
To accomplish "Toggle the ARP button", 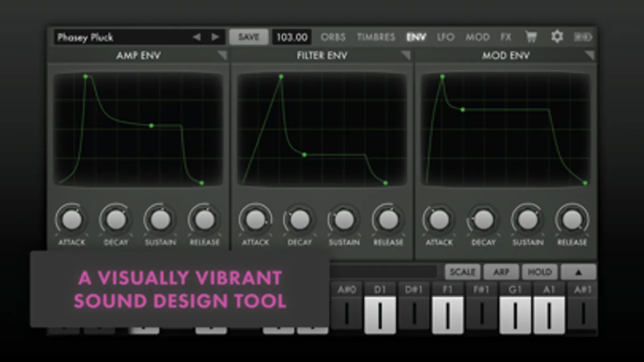I will coord(501,272).
